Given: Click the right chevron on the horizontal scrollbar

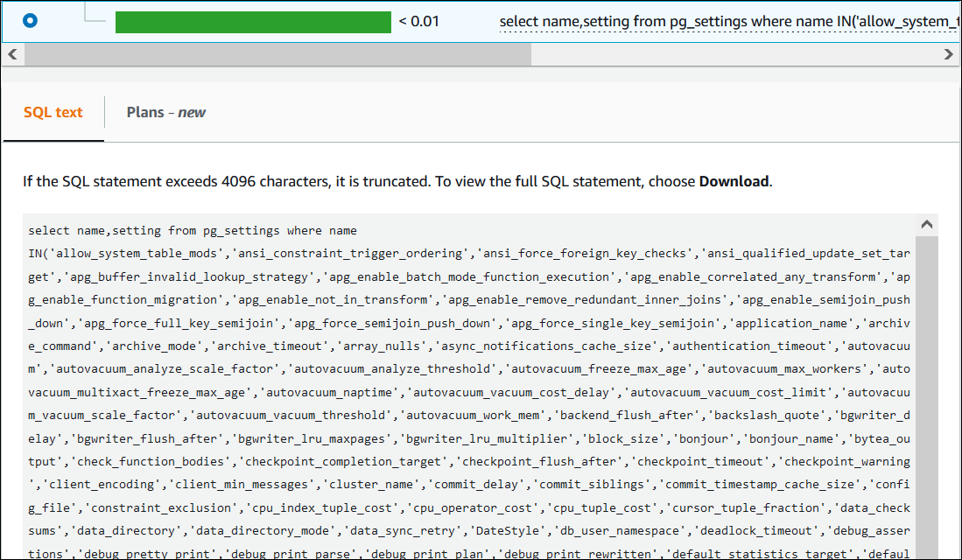Looking at the screenshot, I should (x=949, y=54).
